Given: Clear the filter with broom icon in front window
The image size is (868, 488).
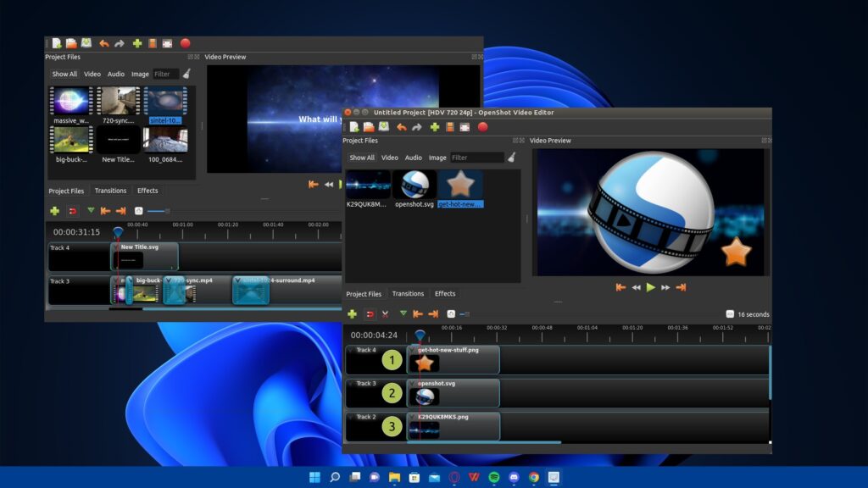Looking at the screenshot, I should coord(512,158).
